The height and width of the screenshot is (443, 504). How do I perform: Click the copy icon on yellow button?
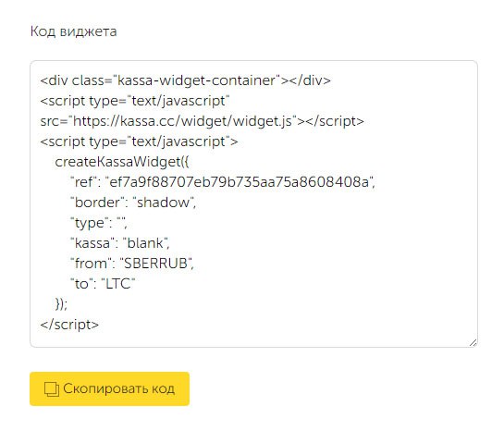(x=52, y=389)
